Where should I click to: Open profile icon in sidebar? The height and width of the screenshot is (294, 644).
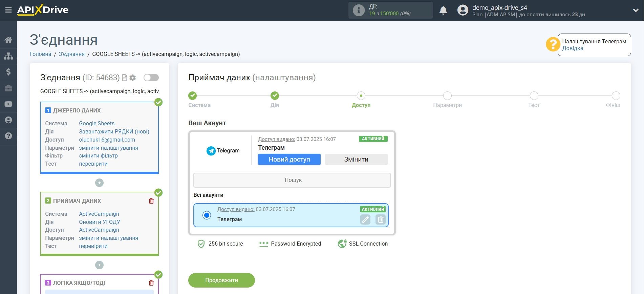pyautogui.click(x=8, y=120)
